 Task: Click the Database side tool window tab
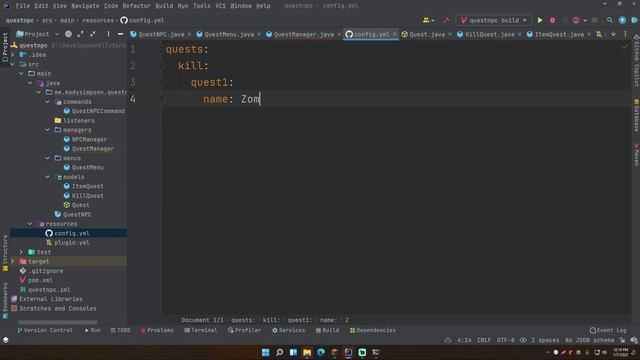(x=636, y=116)
